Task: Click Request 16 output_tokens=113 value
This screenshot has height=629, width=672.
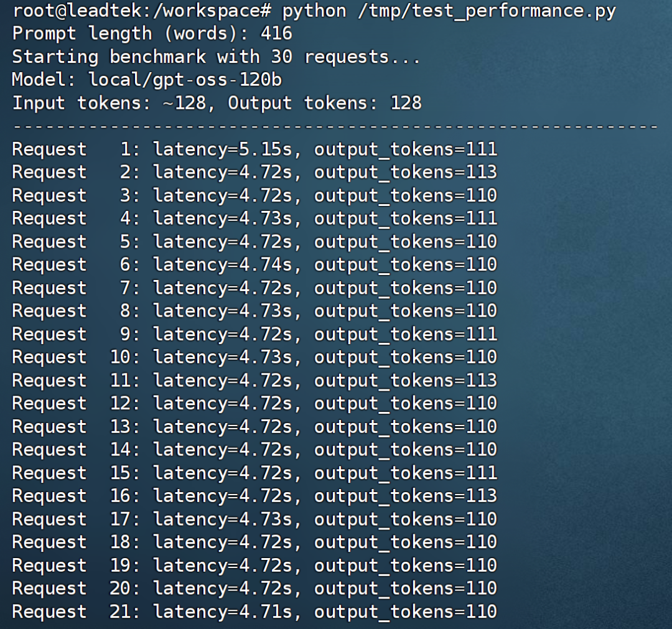Action: [x=406, y=496]
